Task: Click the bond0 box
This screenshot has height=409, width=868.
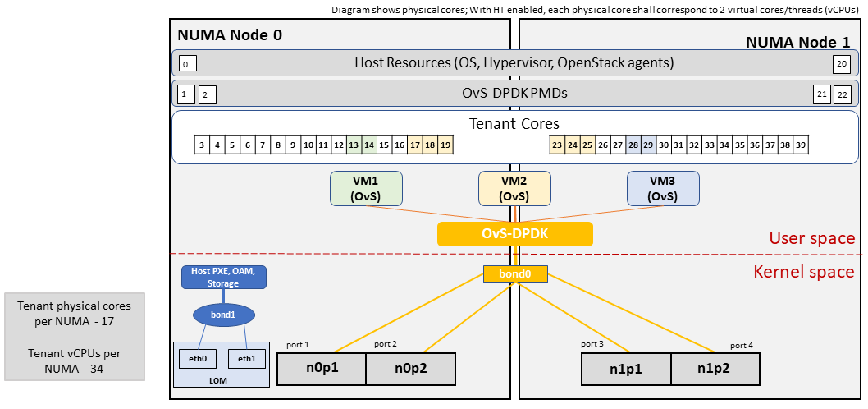Action: pos(515,273)
